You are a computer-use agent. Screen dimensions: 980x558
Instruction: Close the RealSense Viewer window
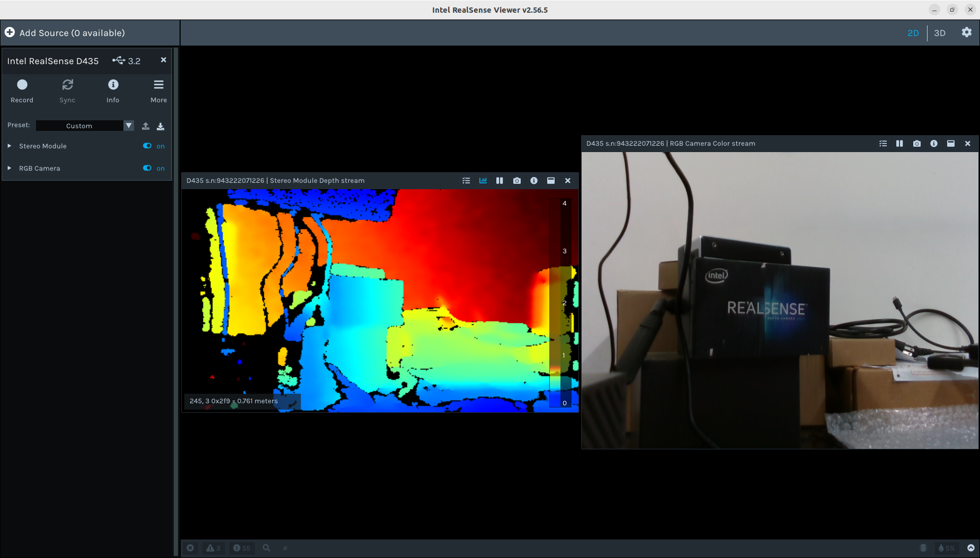(x=970, y=10)
